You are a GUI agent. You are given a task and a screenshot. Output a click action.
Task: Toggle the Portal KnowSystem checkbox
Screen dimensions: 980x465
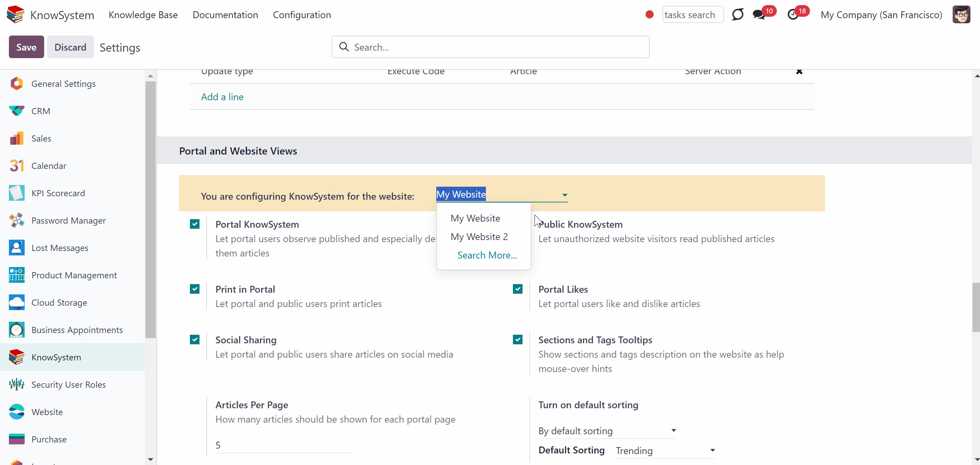click(x=194, y=224)
